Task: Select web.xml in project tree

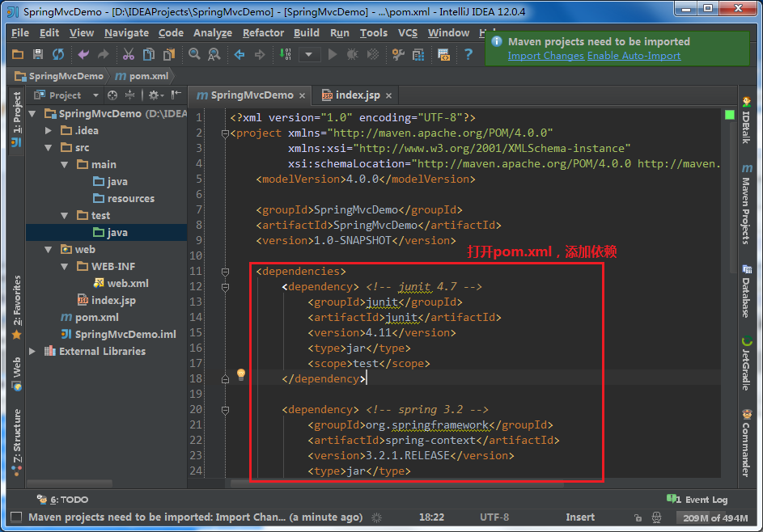Action: 121,283
